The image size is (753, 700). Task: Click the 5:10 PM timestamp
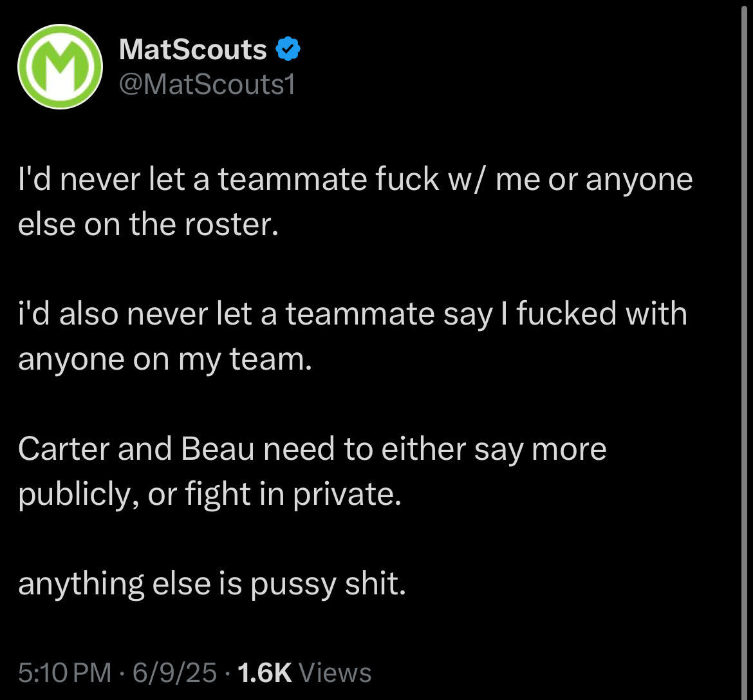(65, 672)
